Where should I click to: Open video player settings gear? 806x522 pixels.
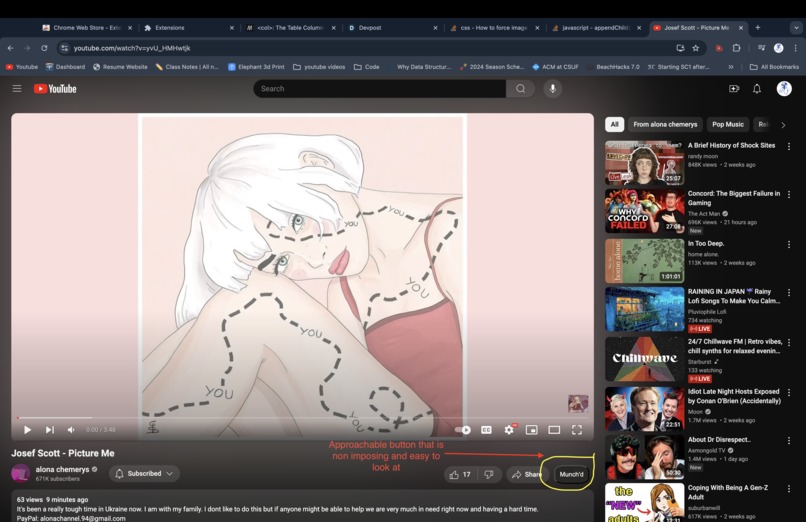(x=509, y=430)
